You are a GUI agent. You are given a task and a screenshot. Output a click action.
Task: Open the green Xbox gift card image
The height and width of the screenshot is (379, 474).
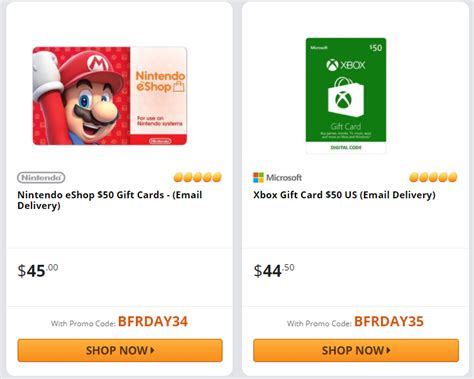pyautogui.click(x=346, y=95)
